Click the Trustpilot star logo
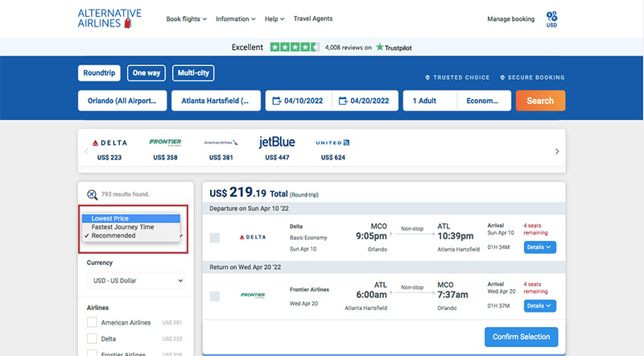This screenshot has width=644, height=356. [x=380, y=48]
